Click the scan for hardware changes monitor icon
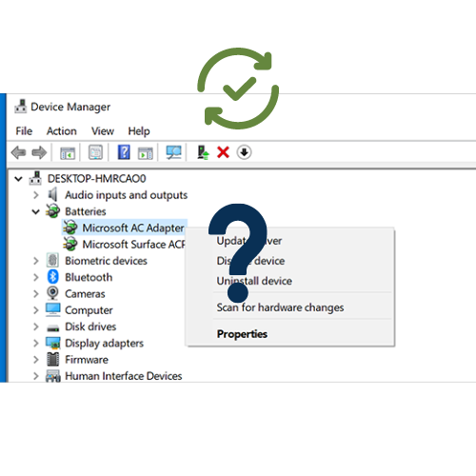Image resolution: width=476 pixels, height=476 pixels. point(173,152)
